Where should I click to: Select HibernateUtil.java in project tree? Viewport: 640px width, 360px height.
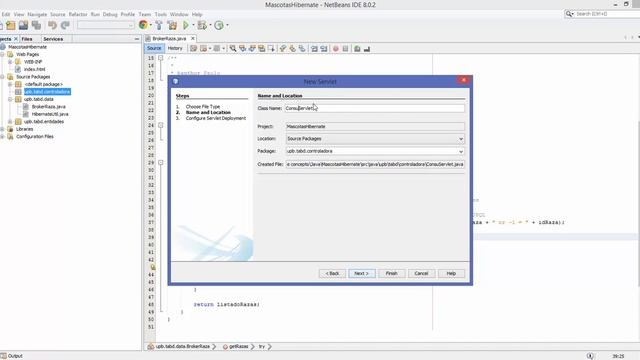tap(50, 114)
